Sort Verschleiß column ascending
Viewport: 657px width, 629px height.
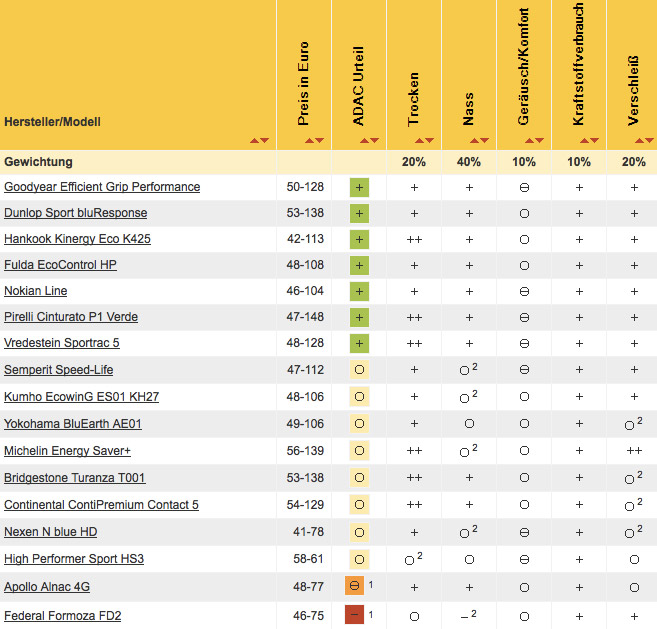pyautogui.click(x=639, y=141)
